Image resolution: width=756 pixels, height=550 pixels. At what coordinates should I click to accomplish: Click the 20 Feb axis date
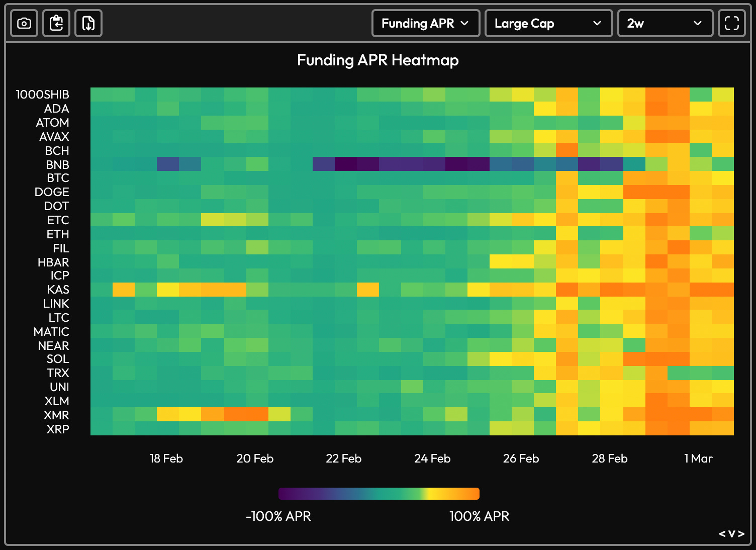point(255,459)
